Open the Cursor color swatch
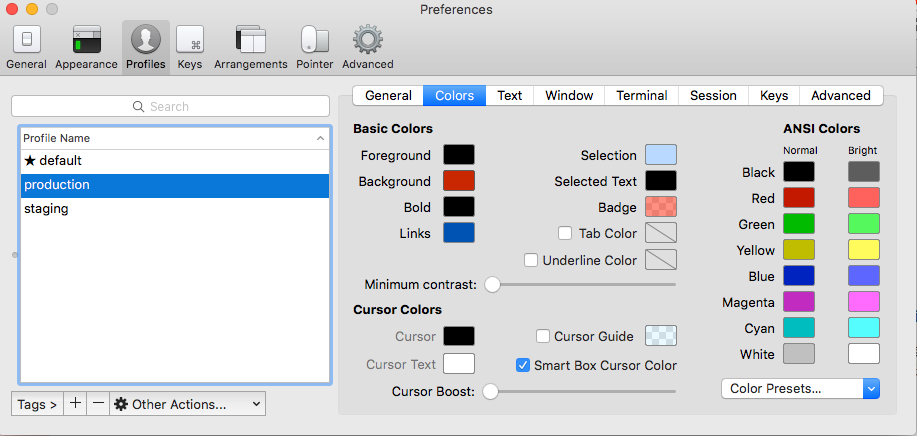The width and height of the screenshot is (917, 436). (x=458, y=336)
